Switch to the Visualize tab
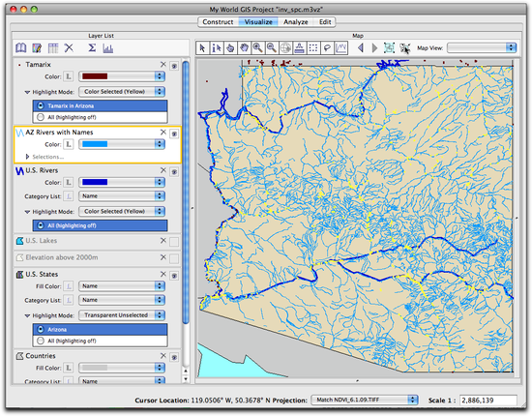 (x=258, y=21)
